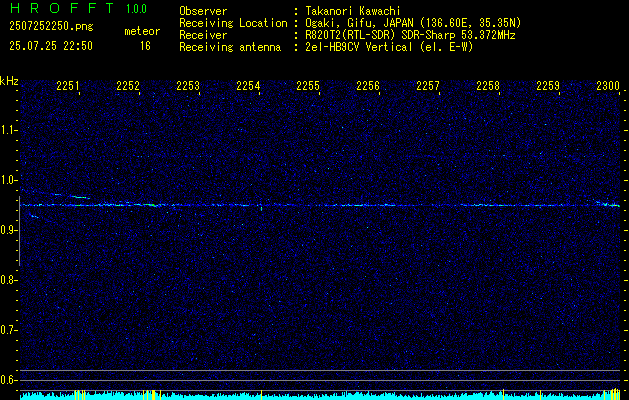Image resolution: width=629 pixels, height=400 pixels.
Task: Click the version number 1.0.0
Action: [x=136, y=9]
